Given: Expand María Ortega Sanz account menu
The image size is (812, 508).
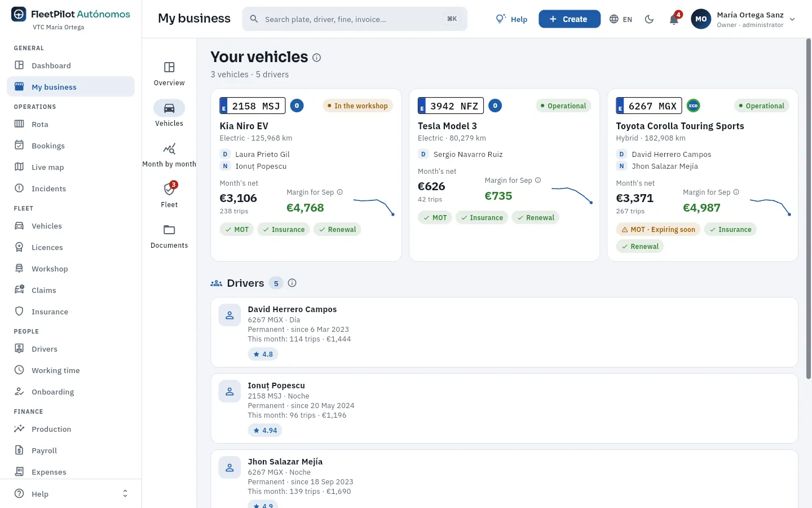Looking at the screenshot, I should [x=744, y=19].
